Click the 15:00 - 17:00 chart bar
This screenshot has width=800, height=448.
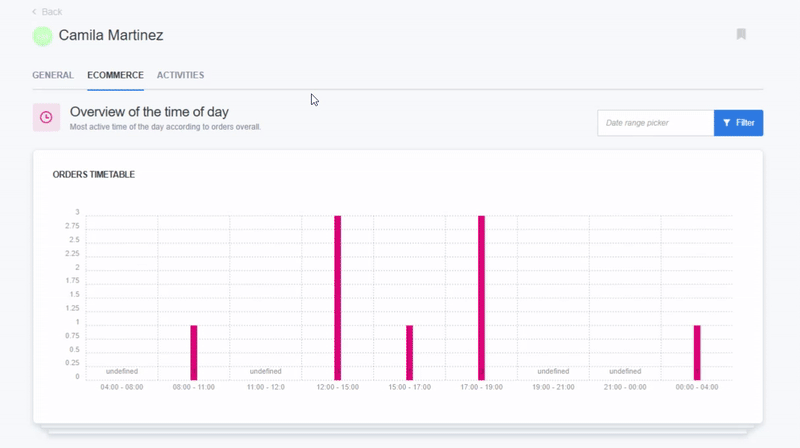point(410,352)
